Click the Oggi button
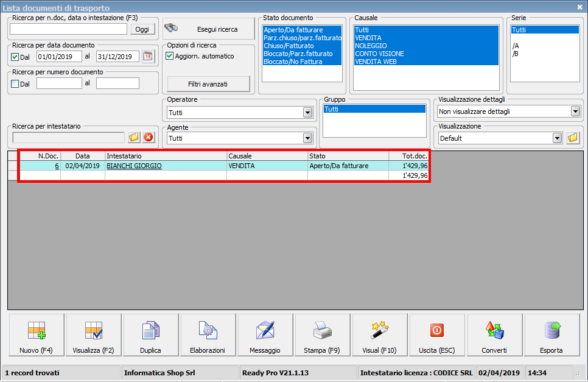The height and width of the screenshot is (382, 588). pyautogui.click(x=142, y=29)
